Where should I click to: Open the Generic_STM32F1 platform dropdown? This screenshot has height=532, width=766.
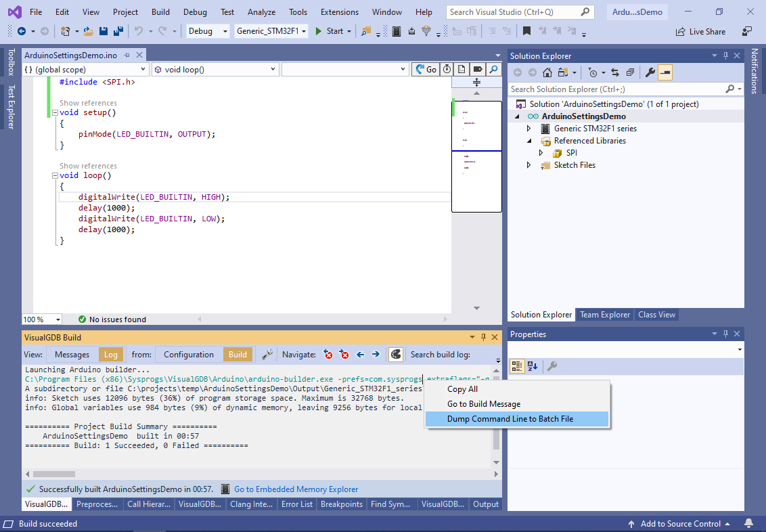tap(271, 31)
